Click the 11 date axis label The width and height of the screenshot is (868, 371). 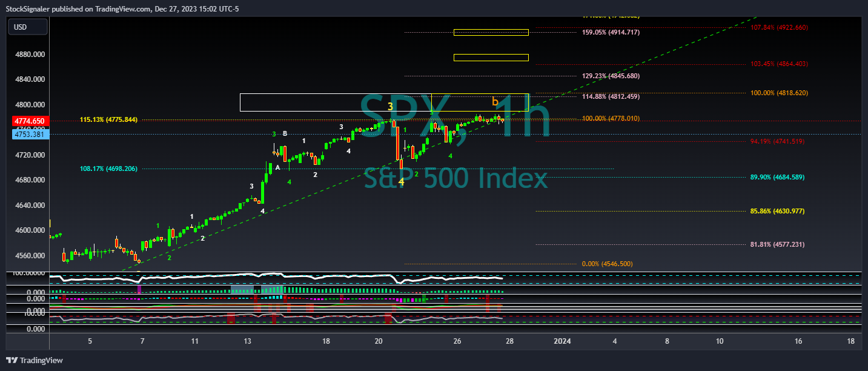coord(194,341)
